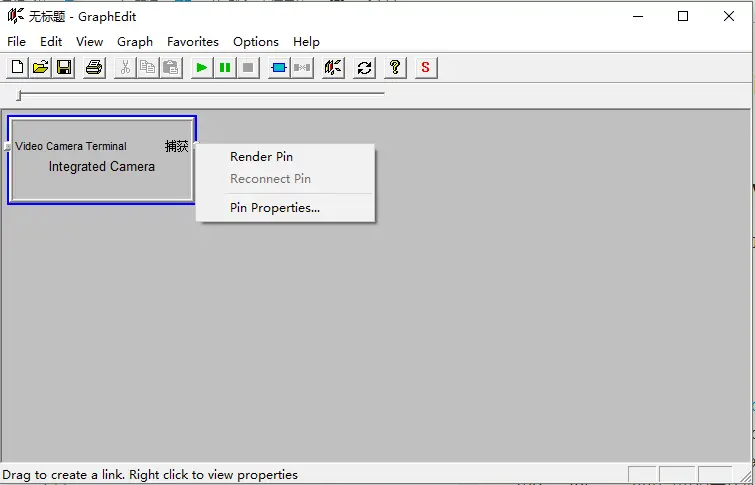Open the View menu
755x485 pixels.
[x=90, y=42]
